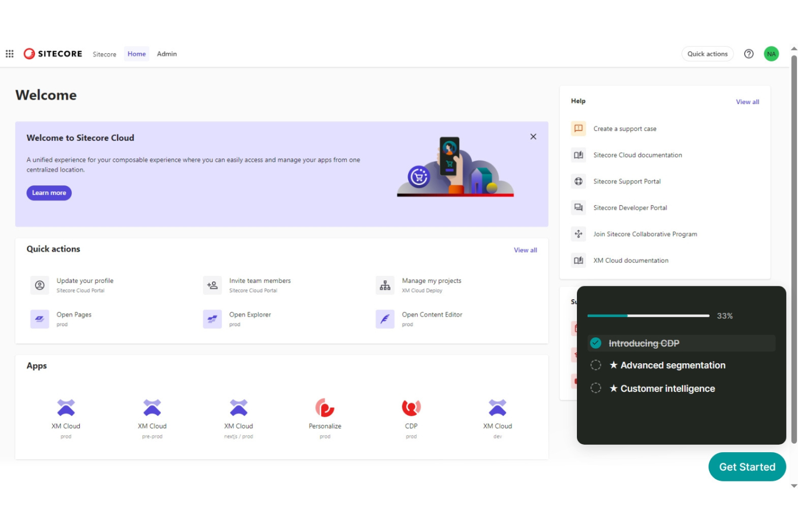This screenshot has height=532, width=798.
Task: Click the Invite team members icon
Action: point(212,285)
